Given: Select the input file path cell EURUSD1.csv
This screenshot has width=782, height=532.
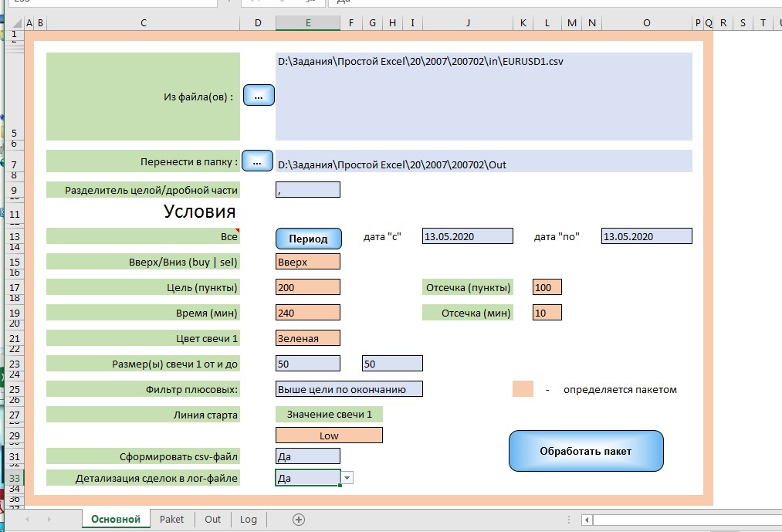Looking at the screenshot, I should tap(484, 97).
